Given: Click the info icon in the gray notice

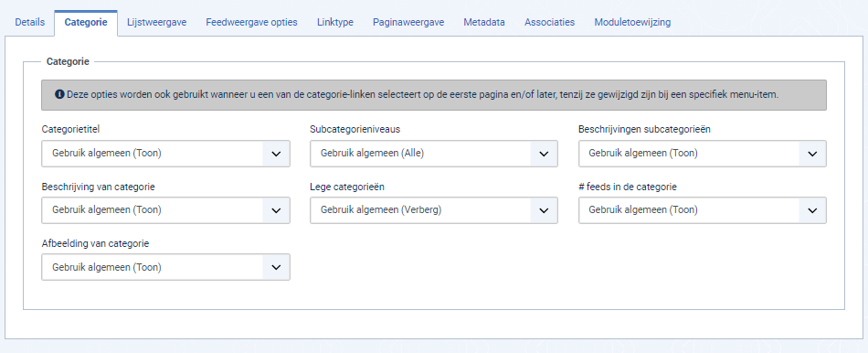Looking at the screenshot, I should click(59, 95).
